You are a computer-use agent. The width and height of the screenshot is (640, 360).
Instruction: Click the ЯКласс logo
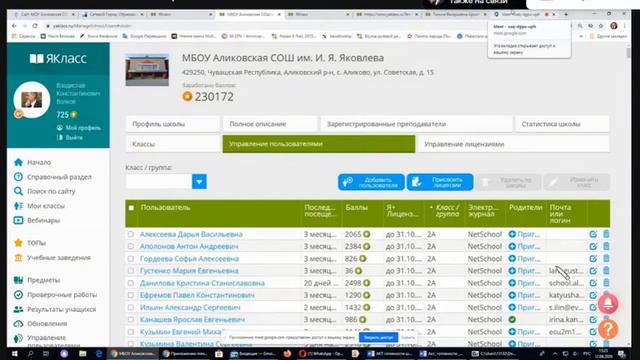tap(58, 59)
